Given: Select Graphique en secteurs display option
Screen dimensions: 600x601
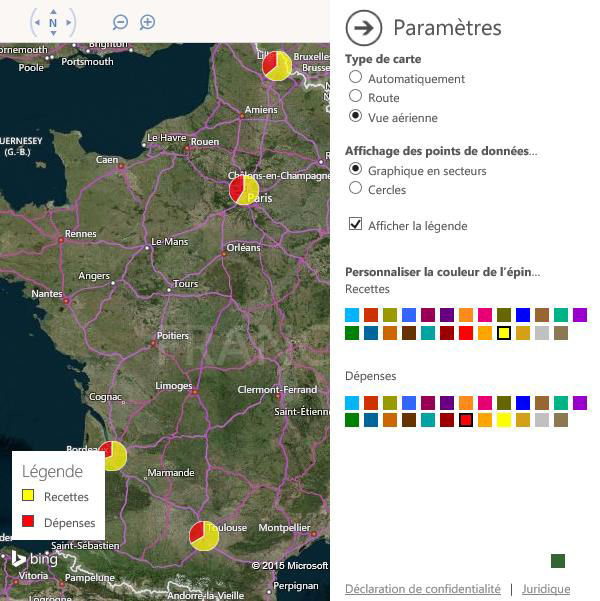Looking at the screenshot, I should click(355, 170).
